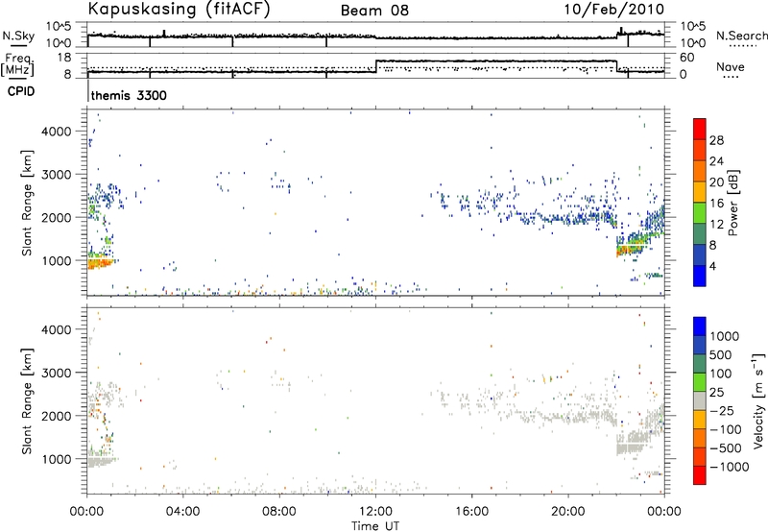
Task: Select the "Beam 08" header text
Action: tap(374, 11)
